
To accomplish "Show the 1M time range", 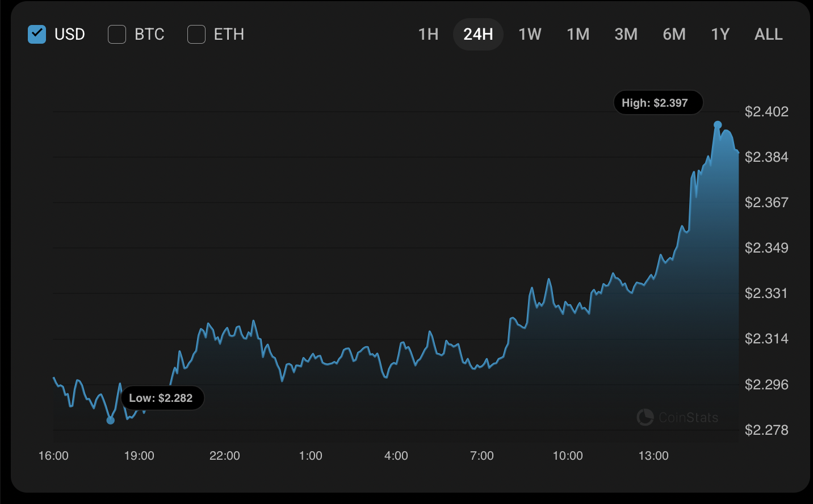I will 578,35.
